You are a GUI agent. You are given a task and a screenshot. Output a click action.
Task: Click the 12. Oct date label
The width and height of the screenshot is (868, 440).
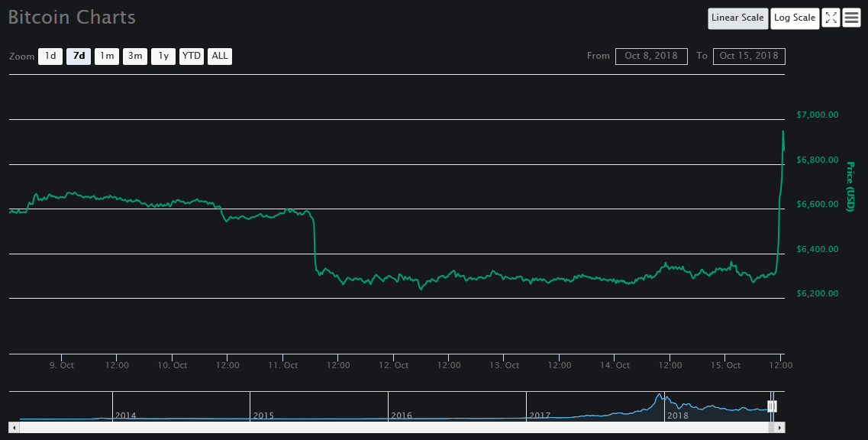[394, 365]
